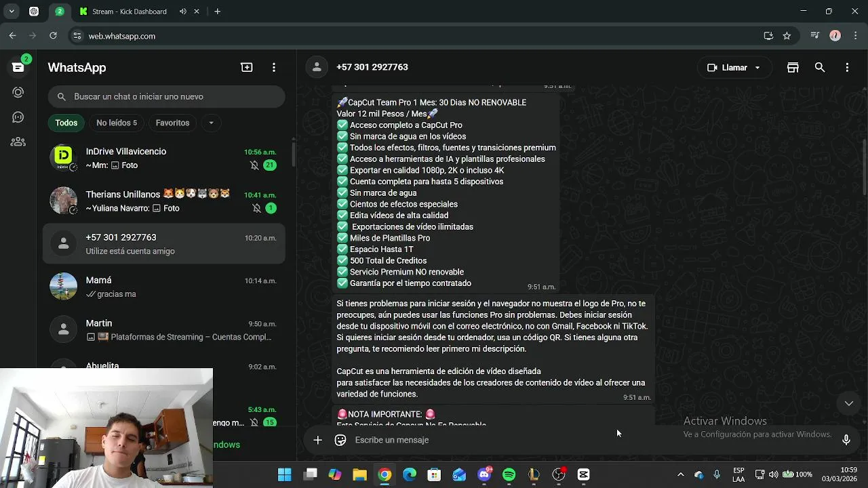Open volume control in system tray
The width and height of the screenshot is (868, 488).
[773, 474]
